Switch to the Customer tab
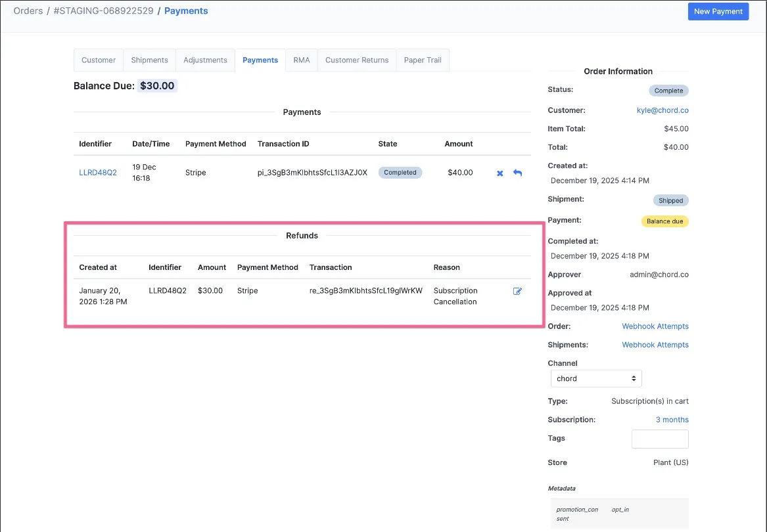This screenshot has width=767, height=532. click(x=99, y=60)
